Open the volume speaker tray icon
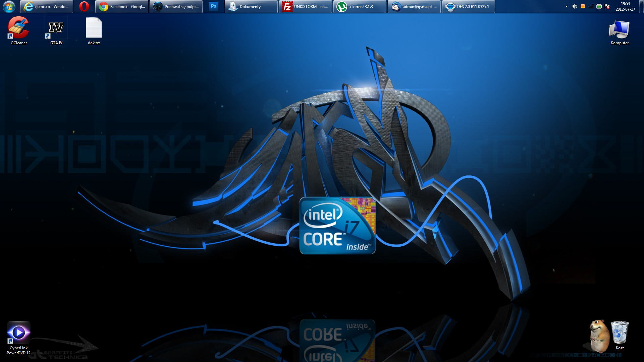 (x=574, y=6)
